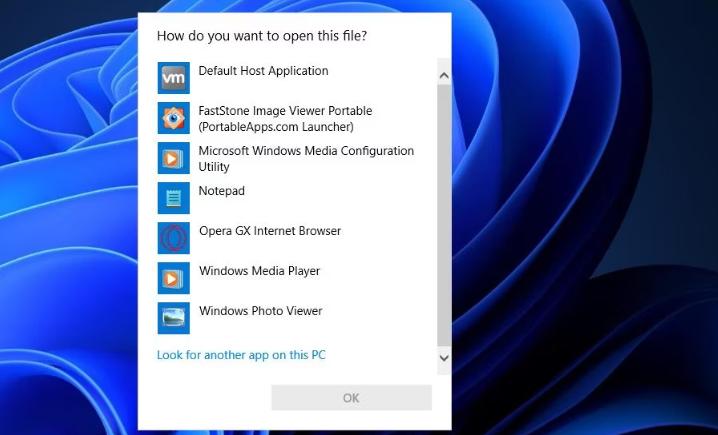
Task: Open Look for another app on this PC
Action: pos(241,355)
